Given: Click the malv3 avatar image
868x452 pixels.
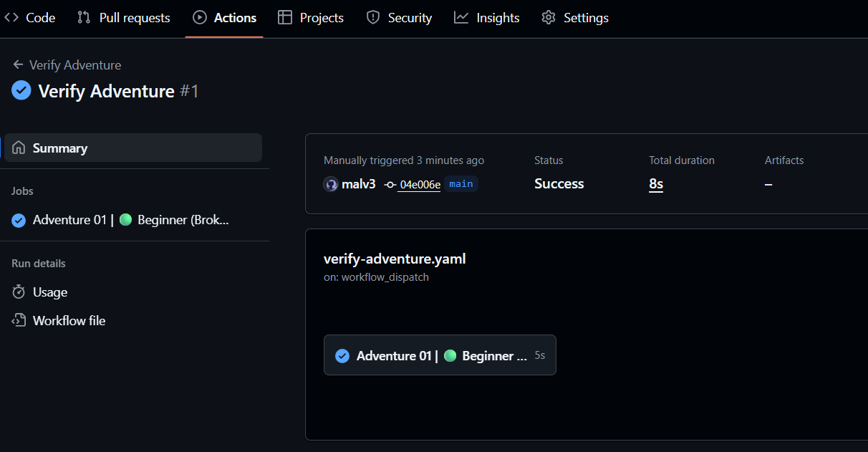Looking at the screenshot, I should [x=331, y=184].
